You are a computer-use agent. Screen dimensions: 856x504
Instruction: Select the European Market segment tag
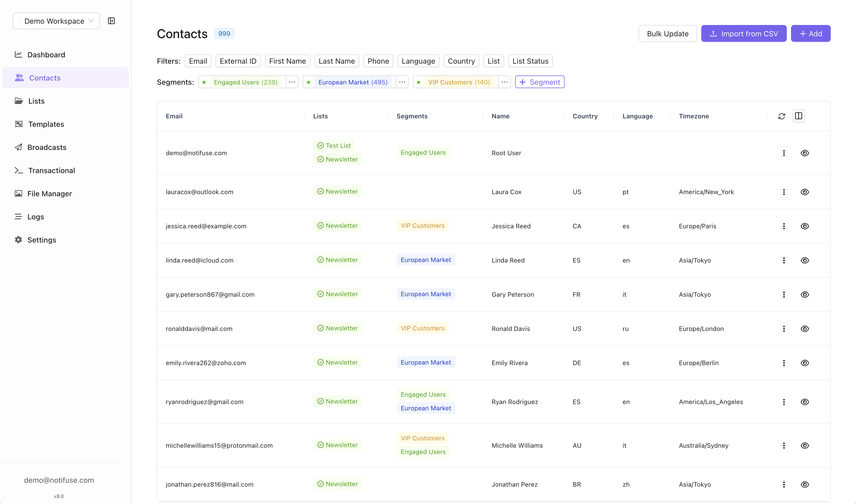point(352,82)
